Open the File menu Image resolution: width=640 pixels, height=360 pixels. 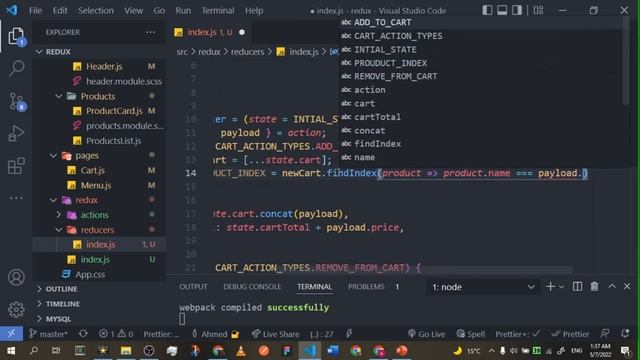36,11
